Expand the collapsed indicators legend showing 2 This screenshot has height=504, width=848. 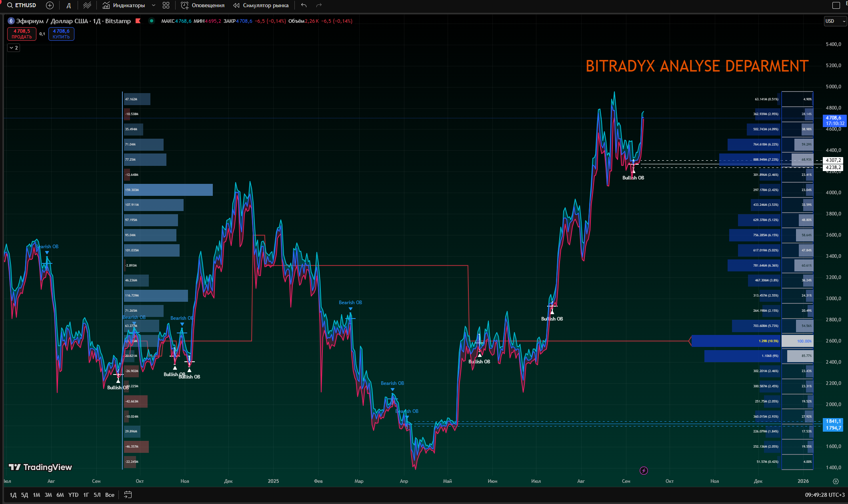click(x=14, y=48)
